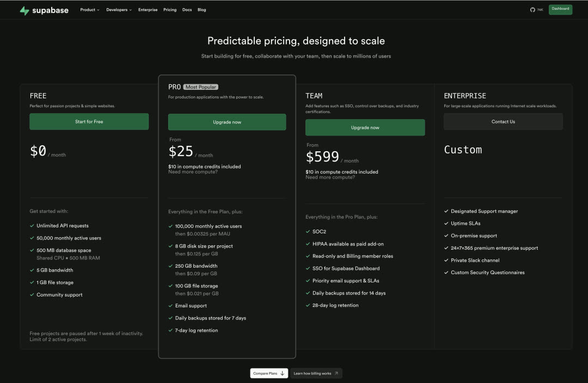Select the Pricing menu item
Image resolution: width=588 pixels, height=383 pixels.
(x=170, y=9)
